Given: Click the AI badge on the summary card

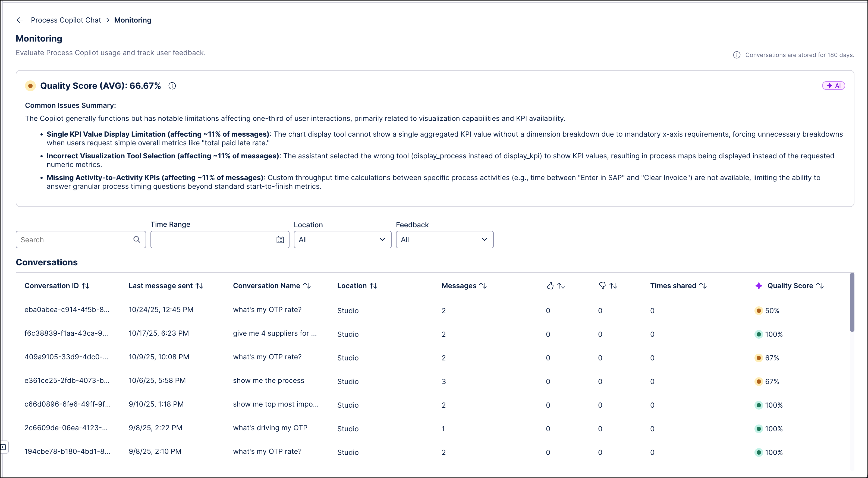Looking at the screenshot, I should pos(833,85).
